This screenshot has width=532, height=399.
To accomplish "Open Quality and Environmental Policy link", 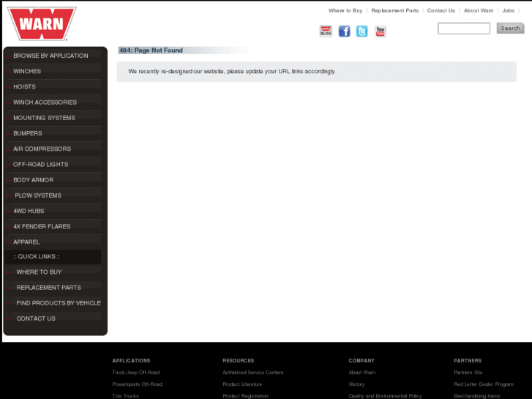I will click(x=385, y=396).
